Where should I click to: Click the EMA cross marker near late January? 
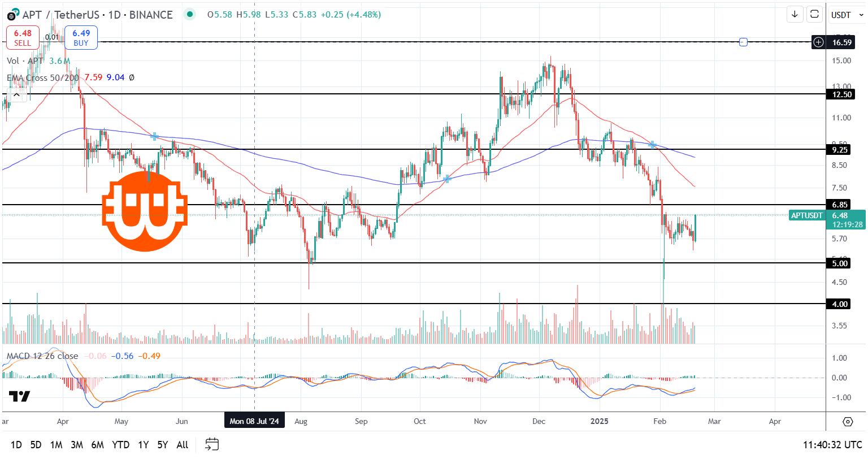pos(652,145)
